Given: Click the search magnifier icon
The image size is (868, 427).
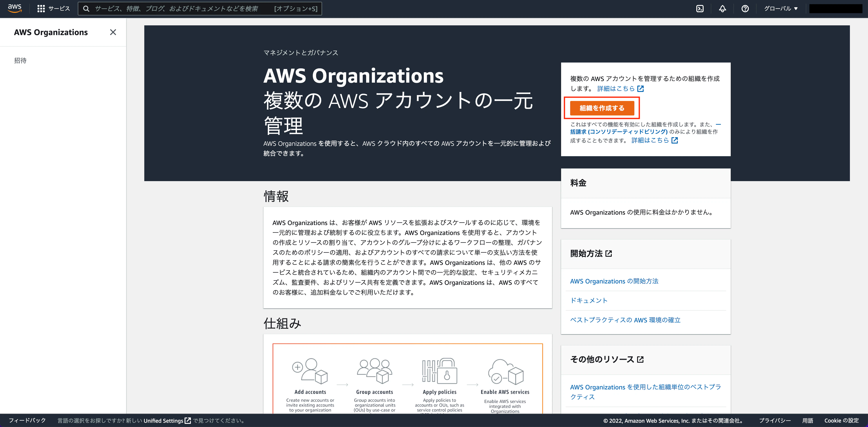Looking at the screenshot, I should 86,9.
